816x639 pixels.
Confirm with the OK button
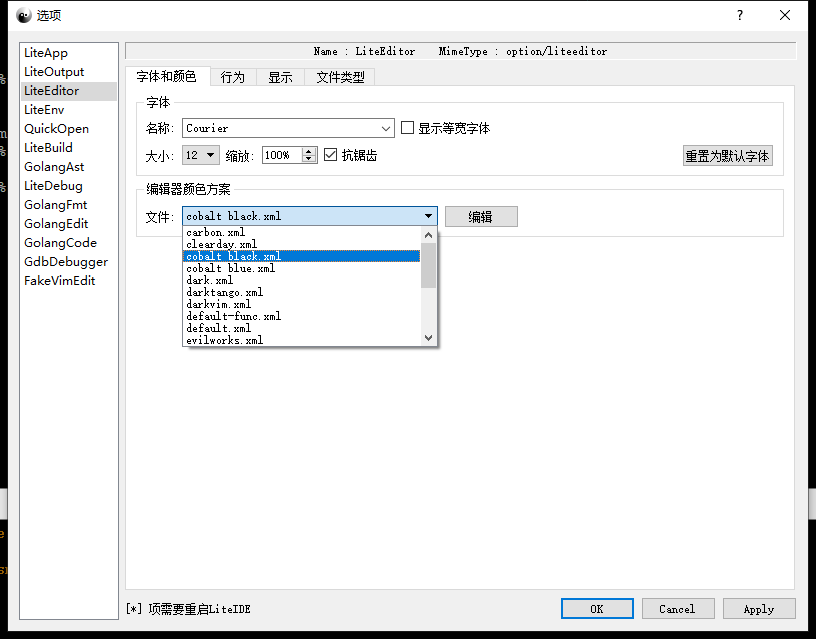tap(597, 609)
